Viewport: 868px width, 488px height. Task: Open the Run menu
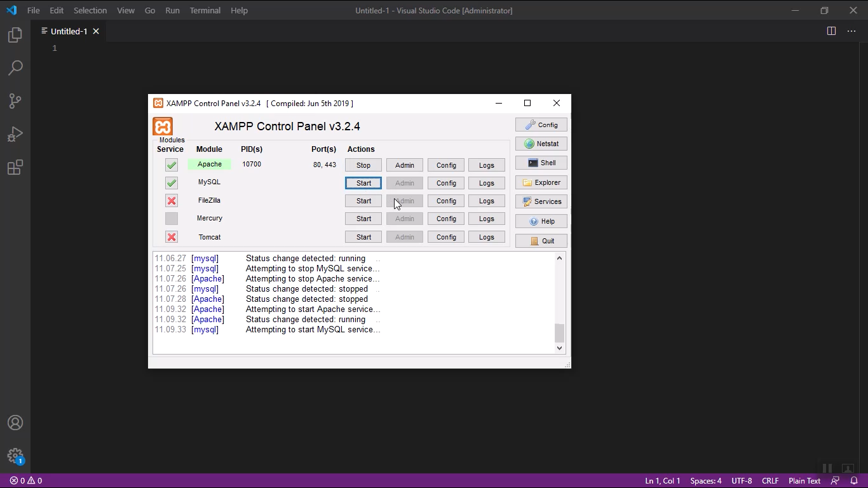[172, 10]
